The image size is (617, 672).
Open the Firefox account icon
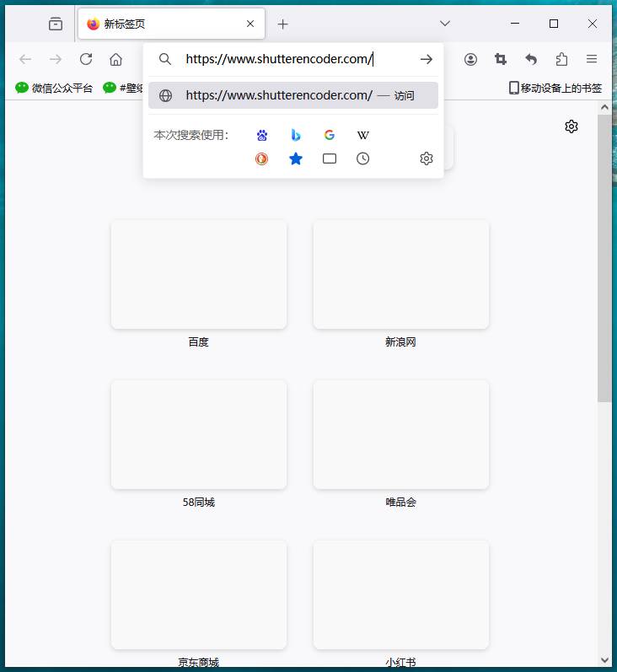[470, 59]
